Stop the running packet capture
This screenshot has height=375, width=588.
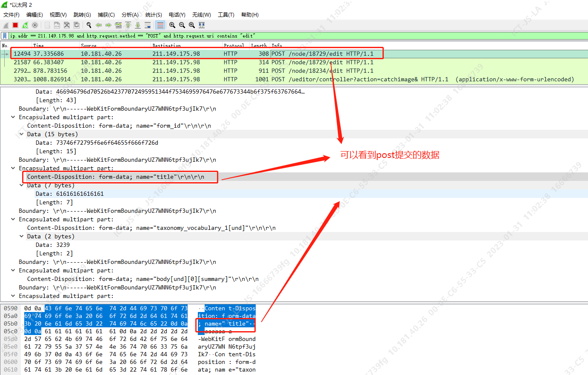[x=15, y=25]
